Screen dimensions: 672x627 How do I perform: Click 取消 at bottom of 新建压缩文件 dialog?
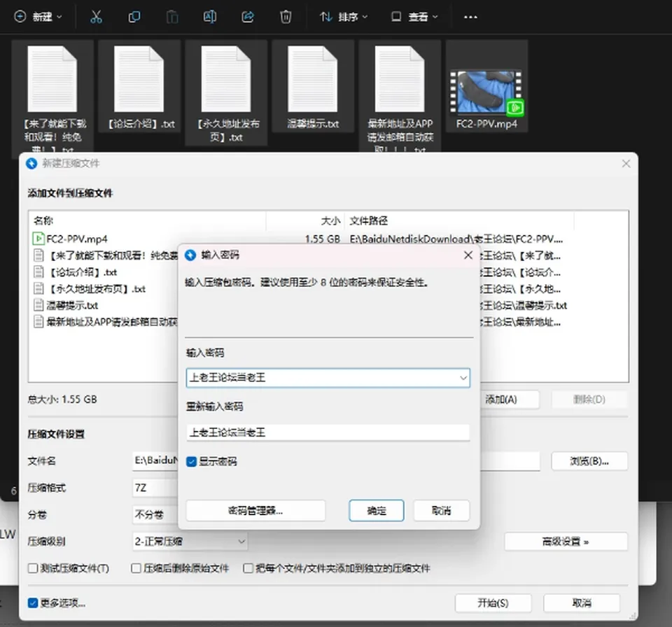point(582,603)
